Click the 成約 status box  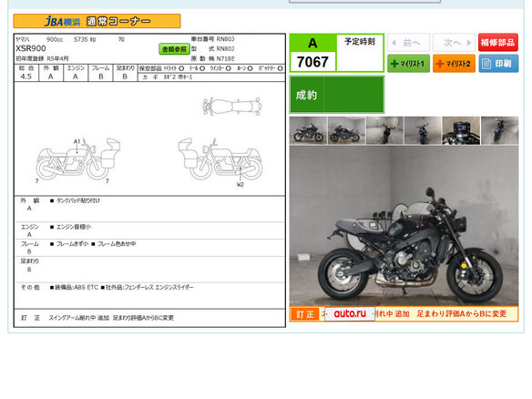[x=336, y=95]
